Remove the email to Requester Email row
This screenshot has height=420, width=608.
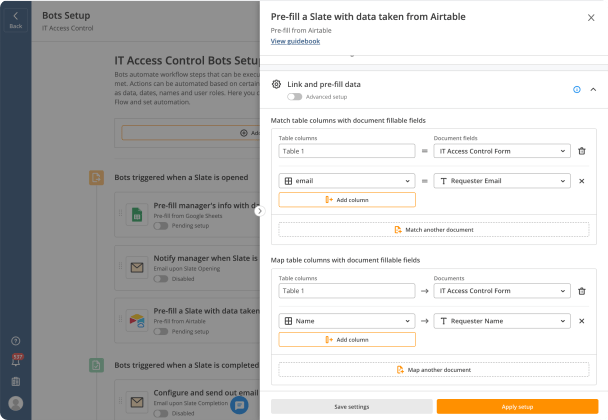click(582, 181)
